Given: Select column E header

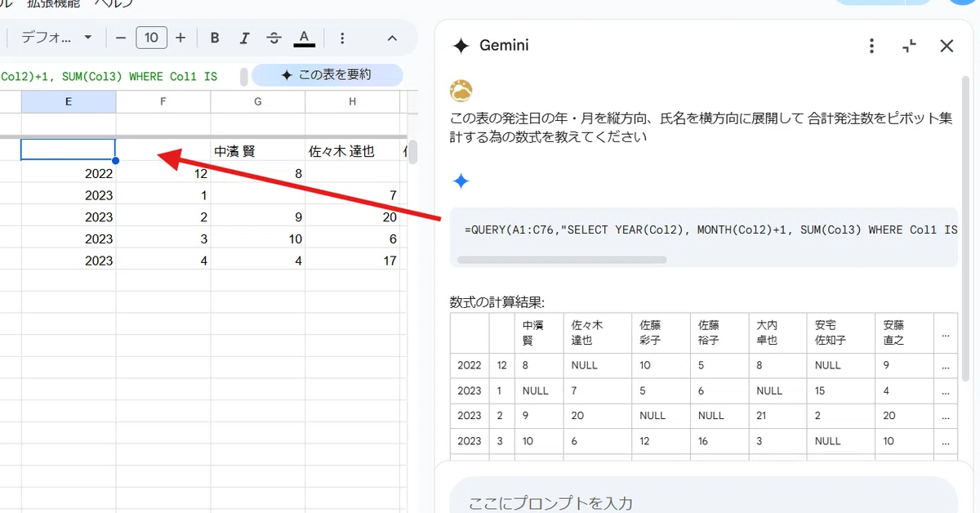Looking at the screenshot, I should click(x=69, y=101).
